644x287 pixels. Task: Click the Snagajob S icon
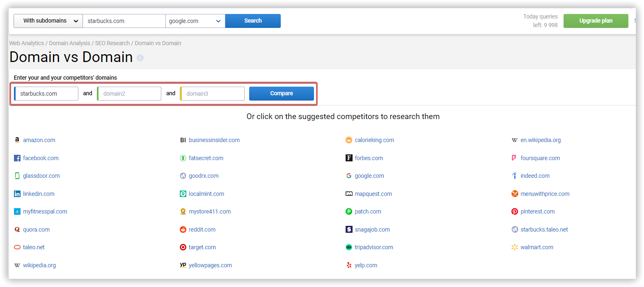349,230
